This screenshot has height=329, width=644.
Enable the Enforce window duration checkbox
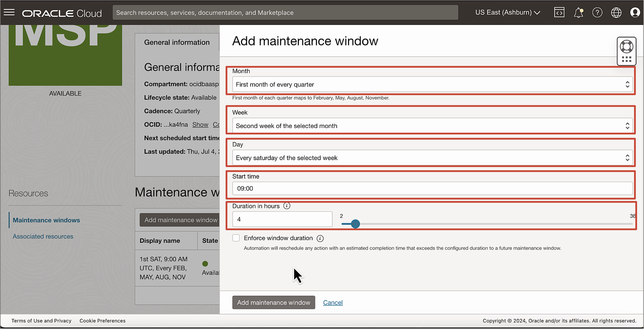(x=236, y=238)
